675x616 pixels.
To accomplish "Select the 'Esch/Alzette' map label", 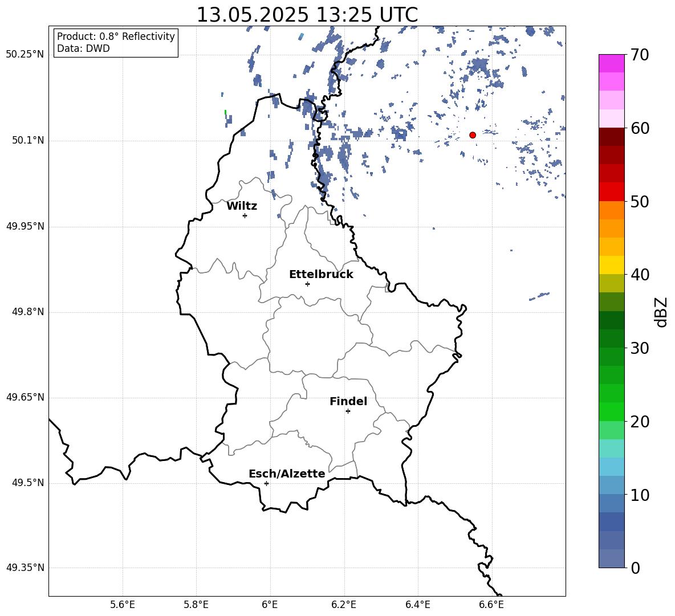I will click(287, 474).
